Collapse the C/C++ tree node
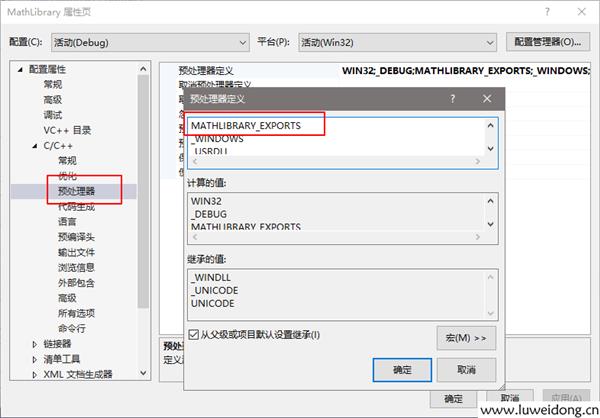This screenshot has width=600, height=418. pyautogui.click(x=36, y=145)
